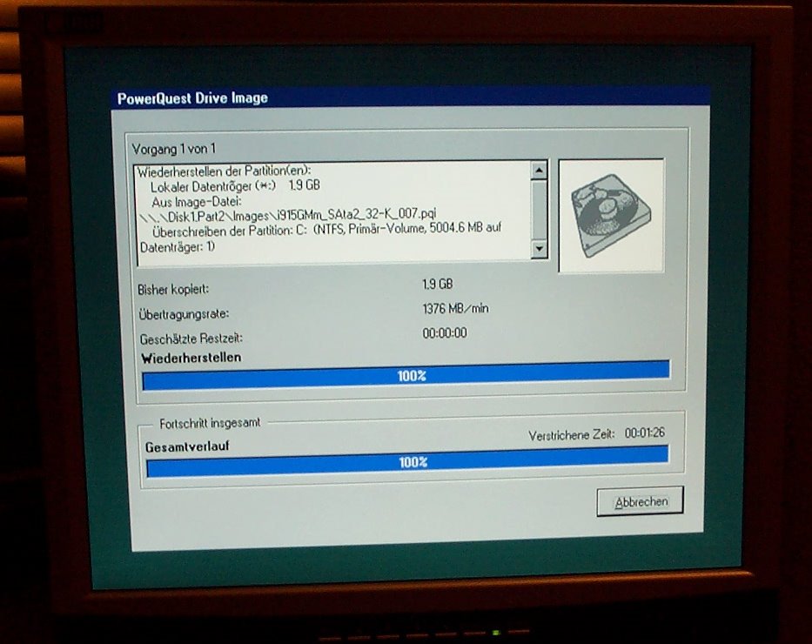
Task: Click the Gesamtverlauf 100% progress bar
Action: pos(407,461)
